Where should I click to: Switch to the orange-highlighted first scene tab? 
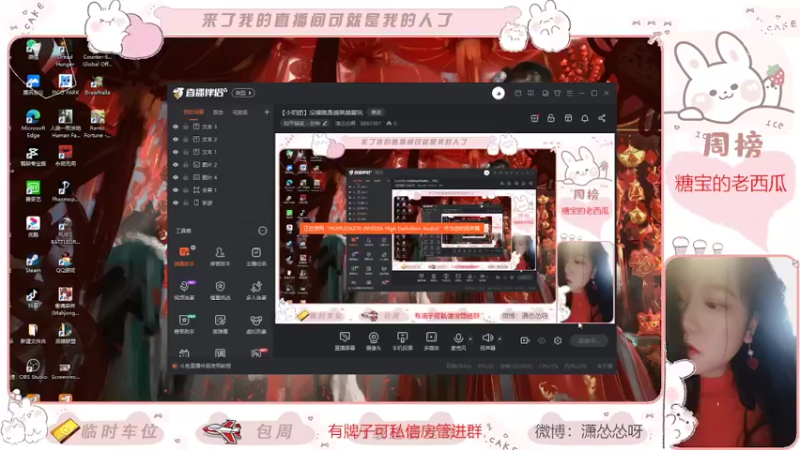click(x=193, y=112)
